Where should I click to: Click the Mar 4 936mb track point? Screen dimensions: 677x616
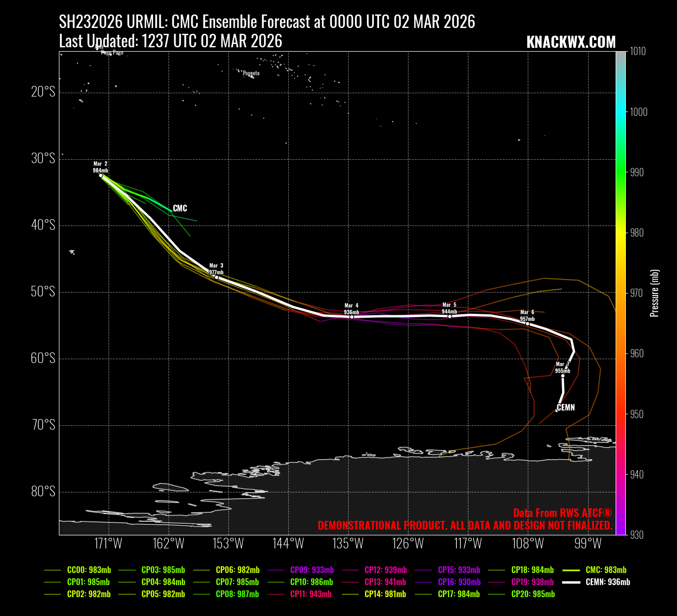[x=352, y=317]
